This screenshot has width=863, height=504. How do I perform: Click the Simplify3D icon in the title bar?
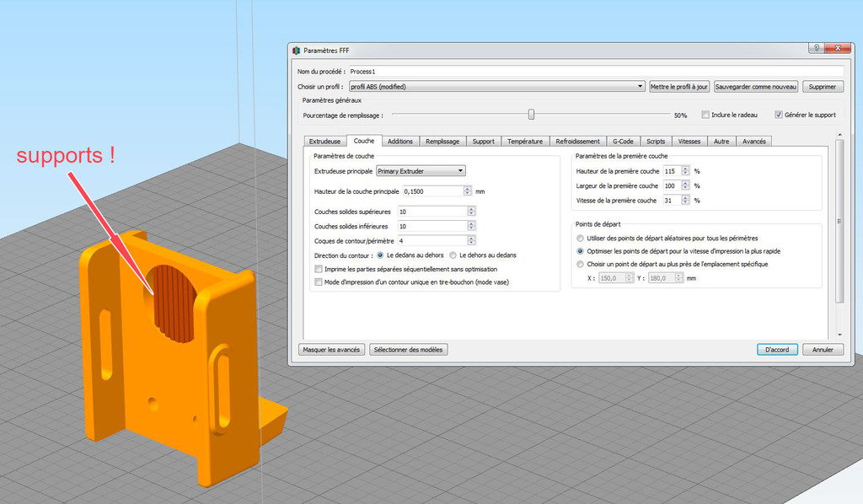(295, 50)
